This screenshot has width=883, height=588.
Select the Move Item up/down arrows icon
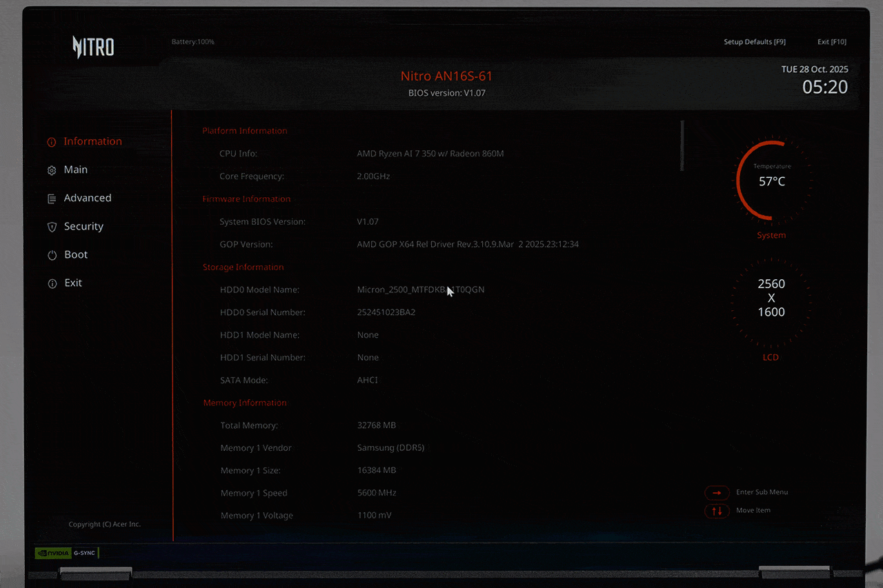tap(717, 510)
